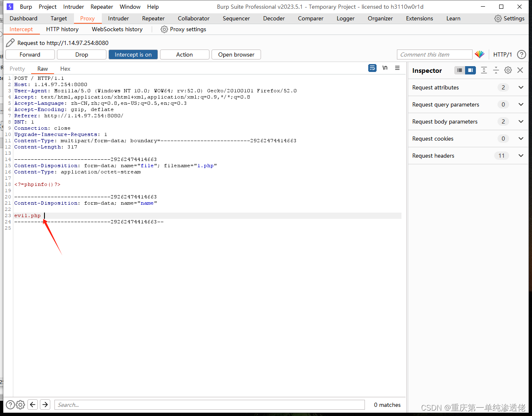The height and width of the screenshot is (416, 532).
Task: Switch to the Comparer tab
Action: (310, 18)
